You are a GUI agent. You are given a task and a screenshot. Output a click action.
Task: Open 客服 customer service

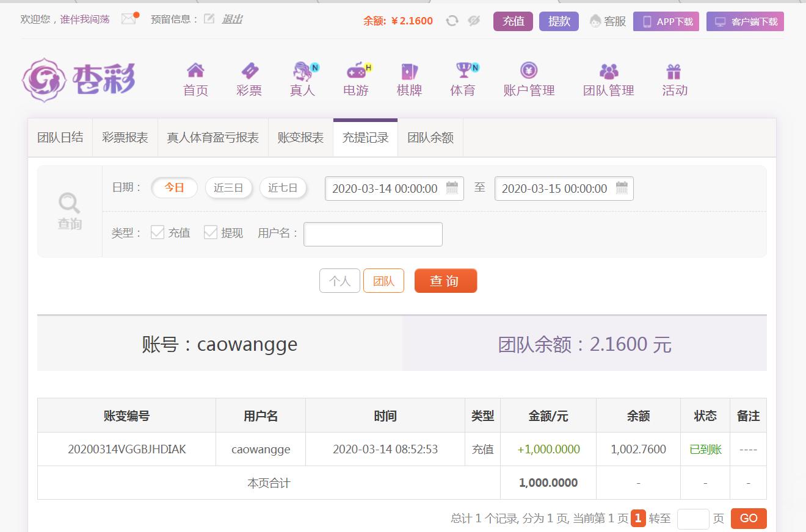point(608,21)
